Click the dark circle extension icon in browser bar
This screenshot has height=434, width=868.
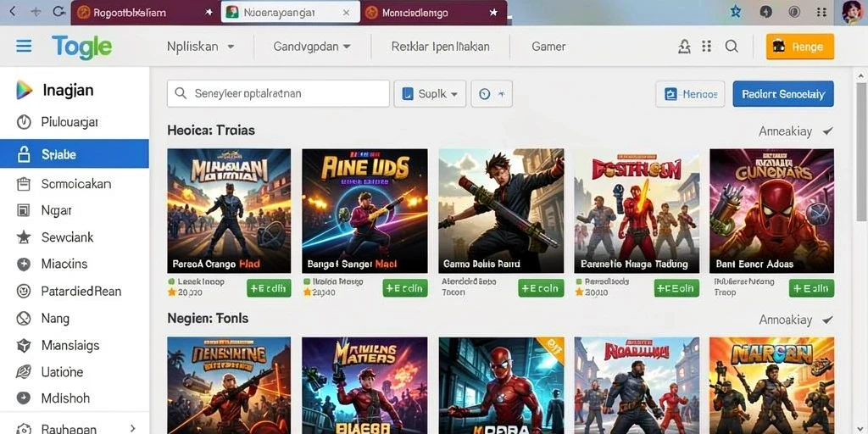tap(766, 12)
